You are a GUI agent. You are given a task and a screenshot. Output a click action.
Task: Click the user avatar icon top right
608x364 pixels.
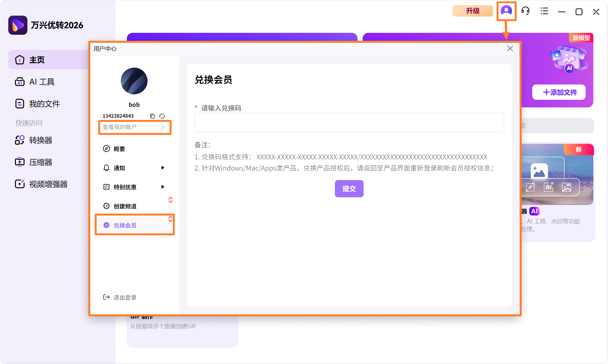tap(506, 11)
